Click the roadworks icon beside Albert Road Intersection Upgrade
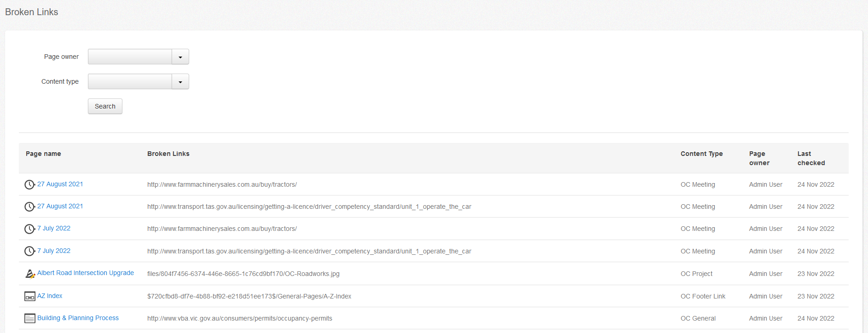This screenshot has width=868, height=333. point(29,274)
